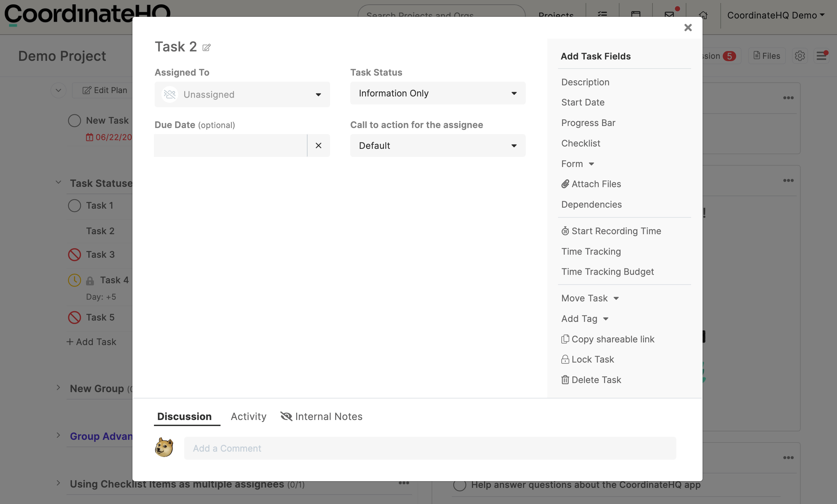
Task: Open Task Status Information Only dropdown
Action: [x=438, y=93]
